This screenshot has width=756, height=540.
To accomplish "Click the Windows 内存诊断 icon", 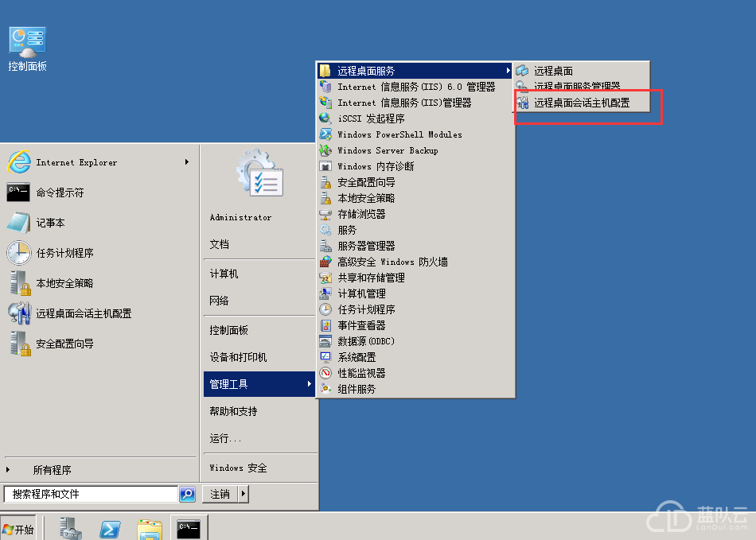I will click(325, 166).
